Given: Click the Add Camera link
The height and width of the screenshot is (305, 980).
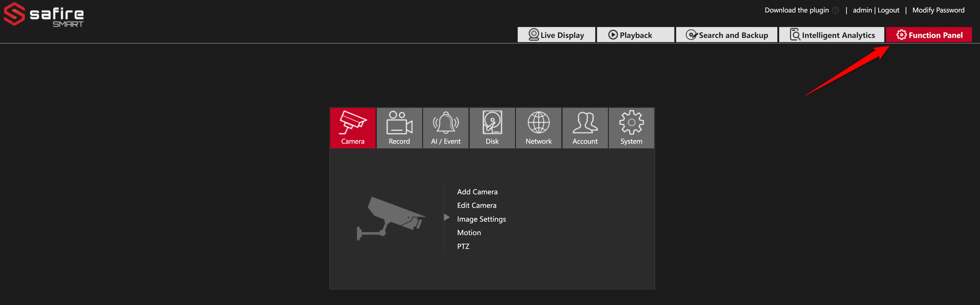Looking at the screenshot, I should click(x=477, y=192).
